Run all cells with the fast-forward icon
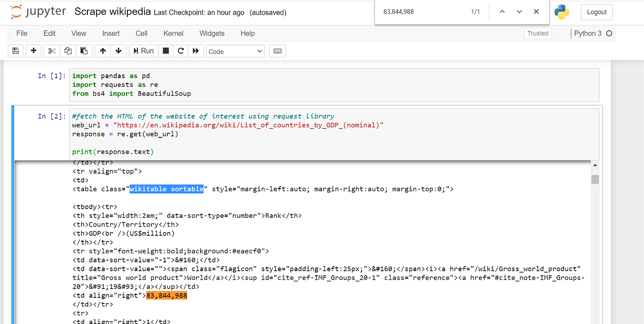Image resolution: width=644 pixels, height=324 pixels. point(196,51)
